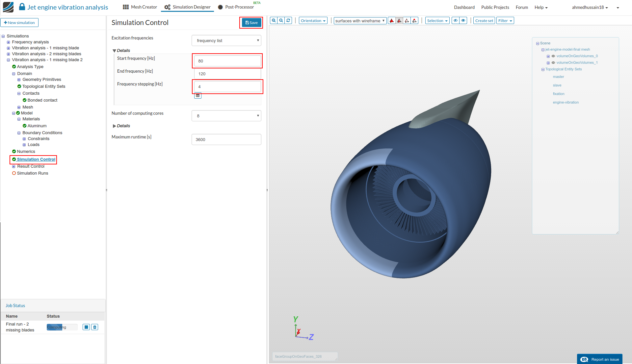Viewport: 632px width, 364px height.
Task: Toggle visibility of volumeOnGeoVolumes_0
Action: tap(553, 56)
